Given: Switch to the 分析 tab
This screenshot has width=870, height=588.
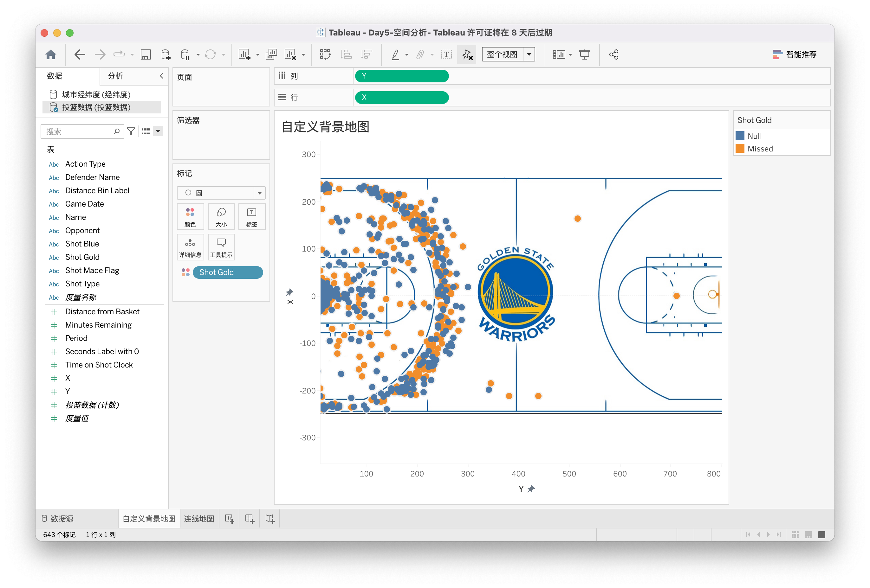Looking at the screenshot, I should (115, 76).
